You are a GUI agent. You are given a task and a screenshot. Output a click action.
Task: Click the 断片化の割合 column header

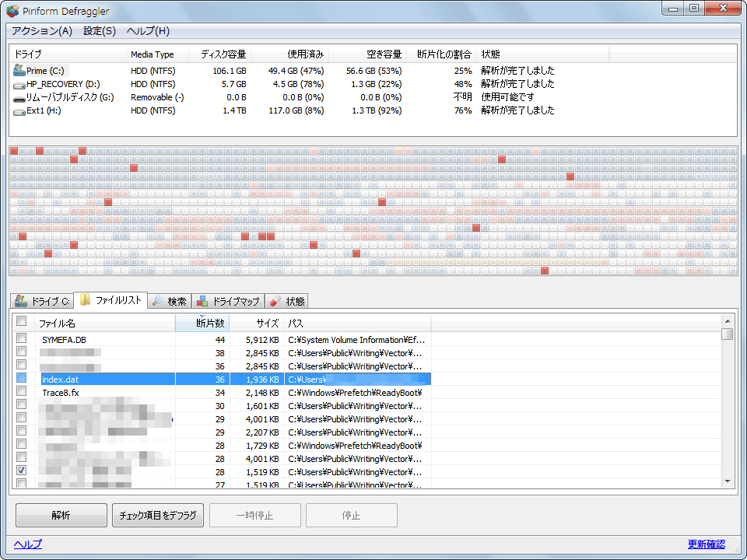click(442, 54)
